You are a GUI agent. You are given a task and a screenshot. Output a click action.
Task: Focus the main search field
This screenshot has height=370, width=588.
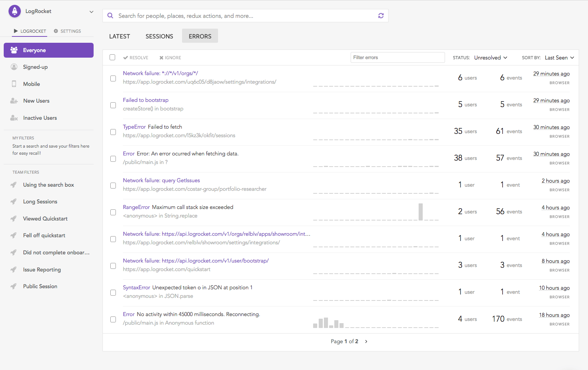coord(245,16)
